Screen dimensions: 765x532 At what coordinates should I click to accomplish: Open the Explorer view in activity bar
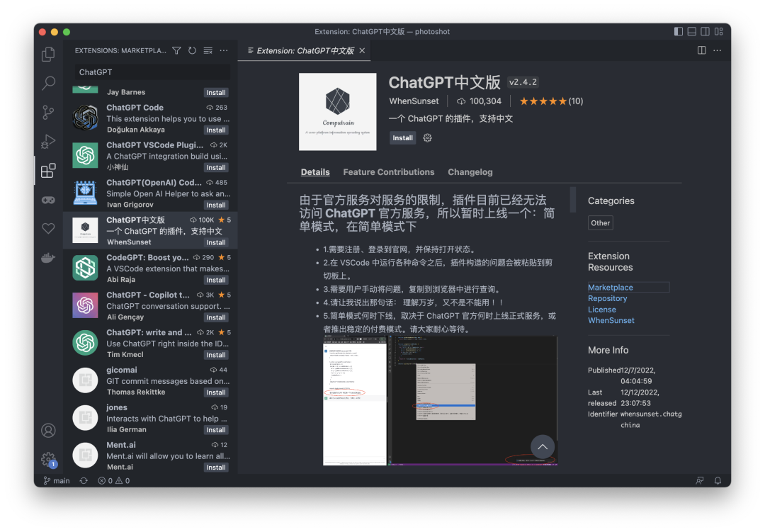(x=48, y=54)
